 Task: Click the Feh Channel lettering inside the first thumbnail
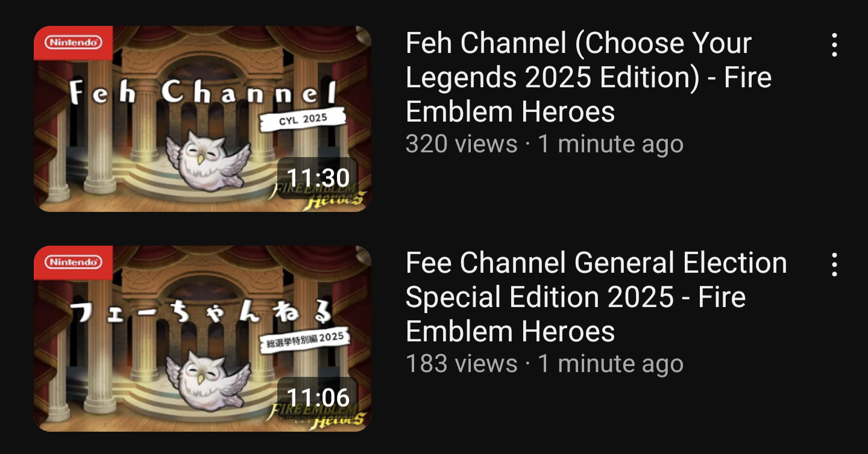tap(202, 93)
